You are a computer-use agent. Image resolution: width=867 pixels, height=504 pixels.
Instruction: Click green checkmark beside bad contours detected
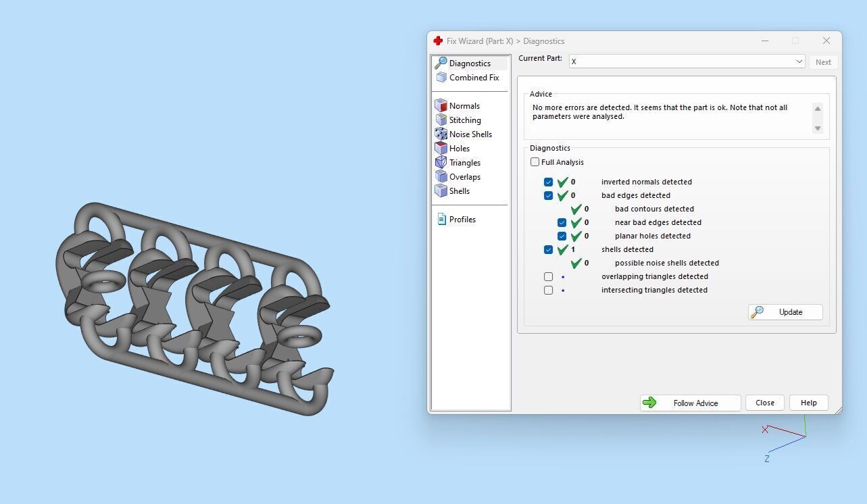[x=576, y=209]
